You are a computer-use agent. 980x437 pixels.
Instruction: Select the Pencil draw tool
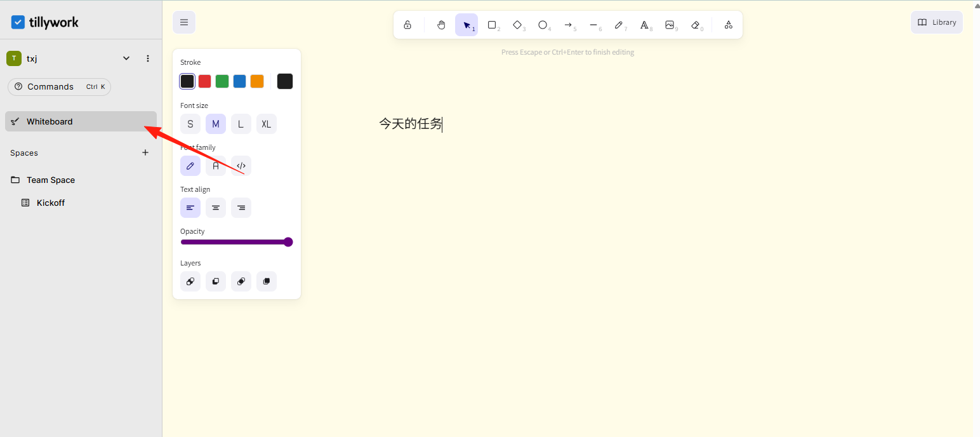coord(619,25)
